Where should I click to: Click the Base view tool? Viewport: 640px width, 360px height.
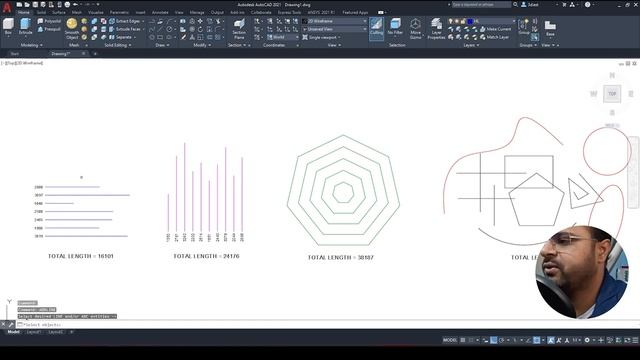click(x=550, y=28)
